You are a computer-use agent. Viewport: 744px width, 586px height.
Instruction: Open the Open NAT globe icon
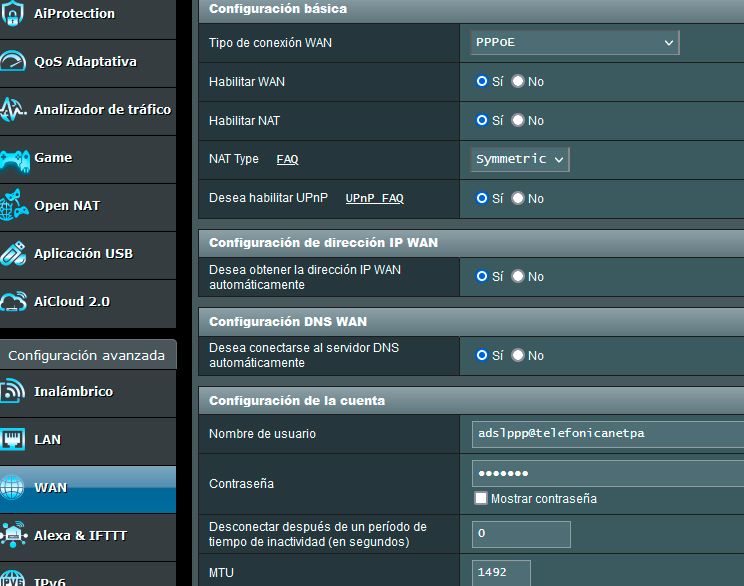click(12, 205)
